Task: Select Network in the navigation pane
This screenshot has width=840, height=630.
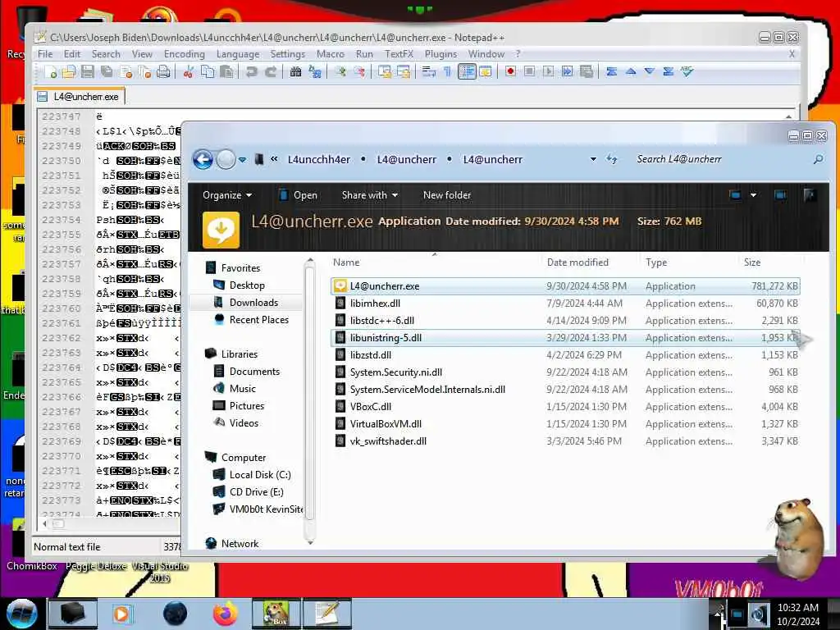Action: click(240, 544)
